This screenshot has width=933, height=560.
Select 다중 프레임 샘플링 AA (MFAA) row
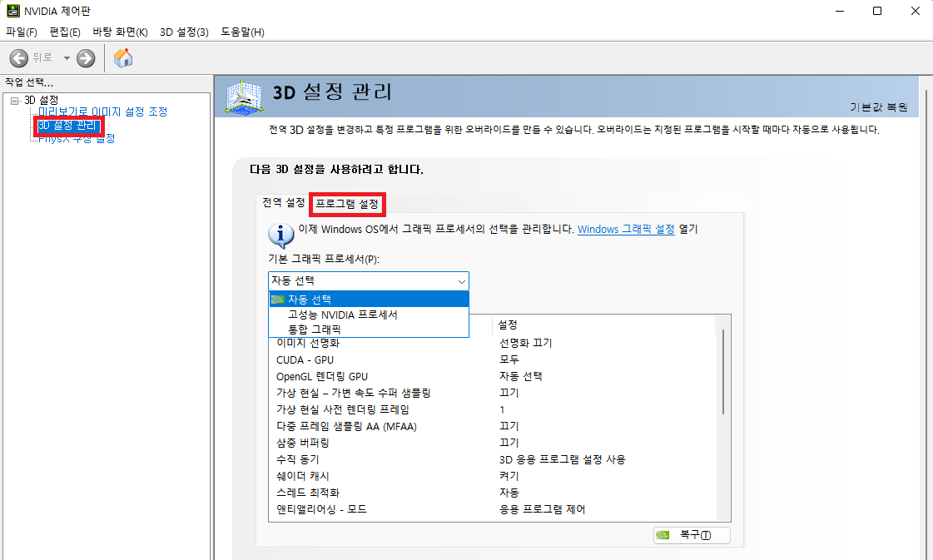(493, 426)
